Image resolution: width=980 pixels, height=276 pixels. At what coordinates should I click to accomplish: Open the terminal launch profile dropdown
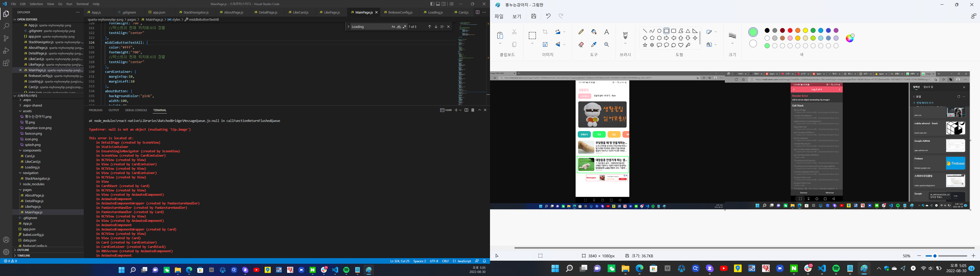click(x=460, y=110)
